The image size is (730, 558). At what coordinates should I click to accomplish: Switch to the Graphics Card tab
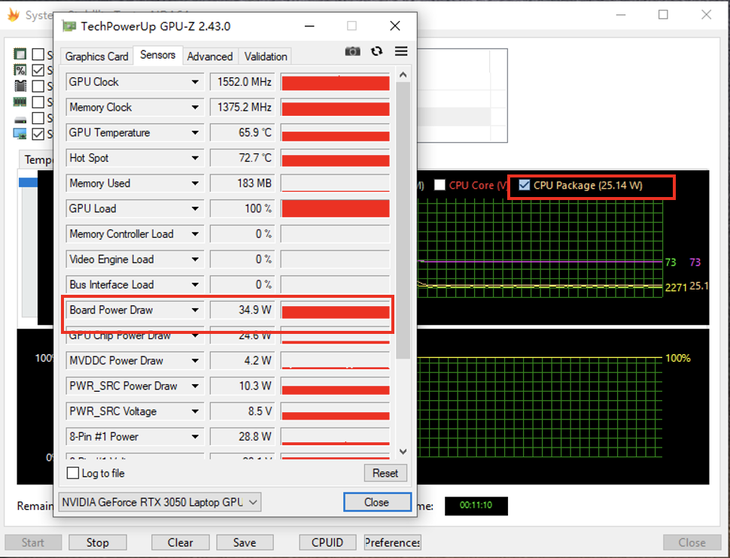pyautogui.click(x=97, y=57)
